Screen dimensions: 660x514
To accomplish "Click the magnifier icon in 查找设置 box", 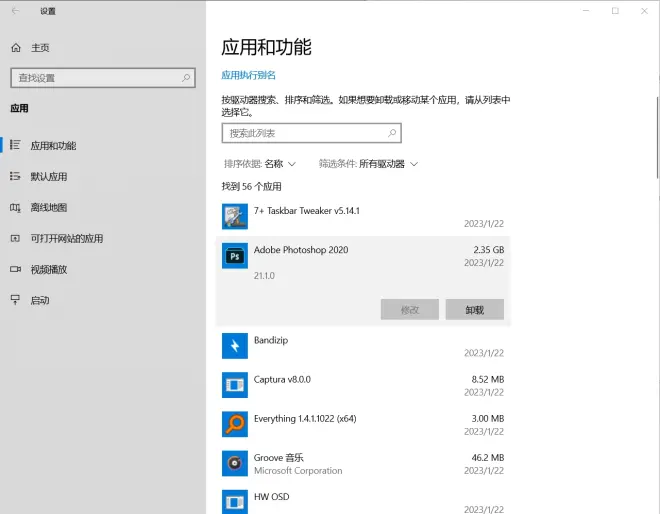I will (186, 78).
